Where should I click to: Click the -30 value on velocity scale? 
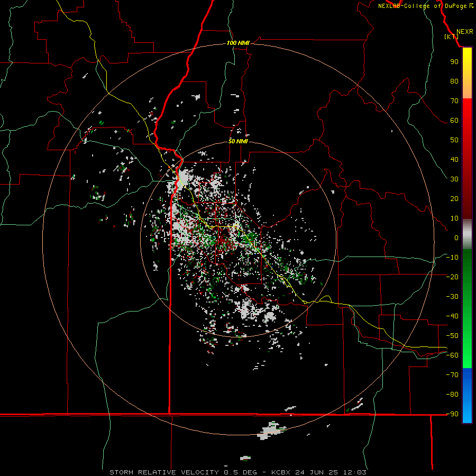coord(452,297)
